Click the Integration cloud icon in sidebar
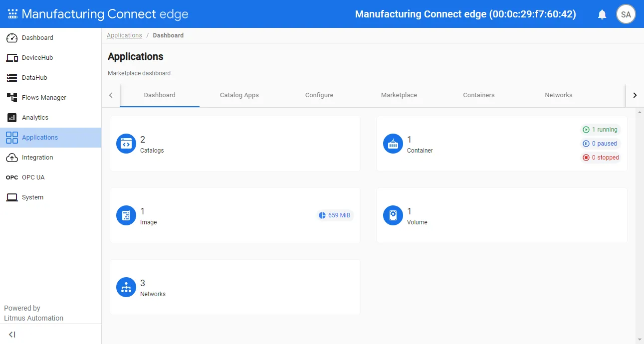This screenshot has width=644, height=344. [12, 158]
